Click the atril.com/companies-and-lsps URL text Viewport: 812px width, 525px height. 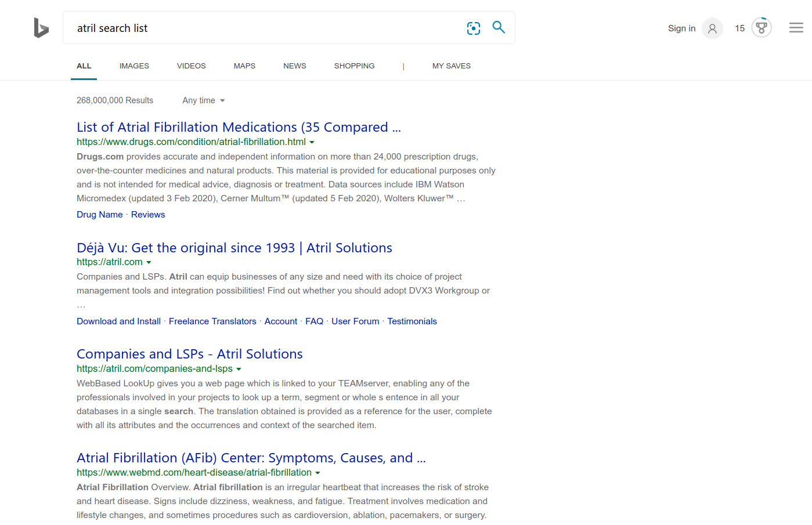click(154, 368)
